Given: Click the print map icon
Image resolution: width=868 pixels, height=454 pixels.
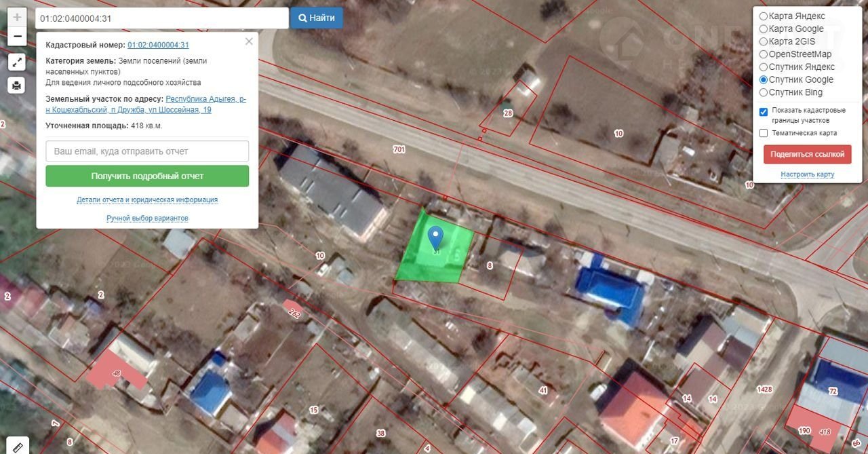Looking at the screenshot, I should pyautogui.click(x=17, y=86).
